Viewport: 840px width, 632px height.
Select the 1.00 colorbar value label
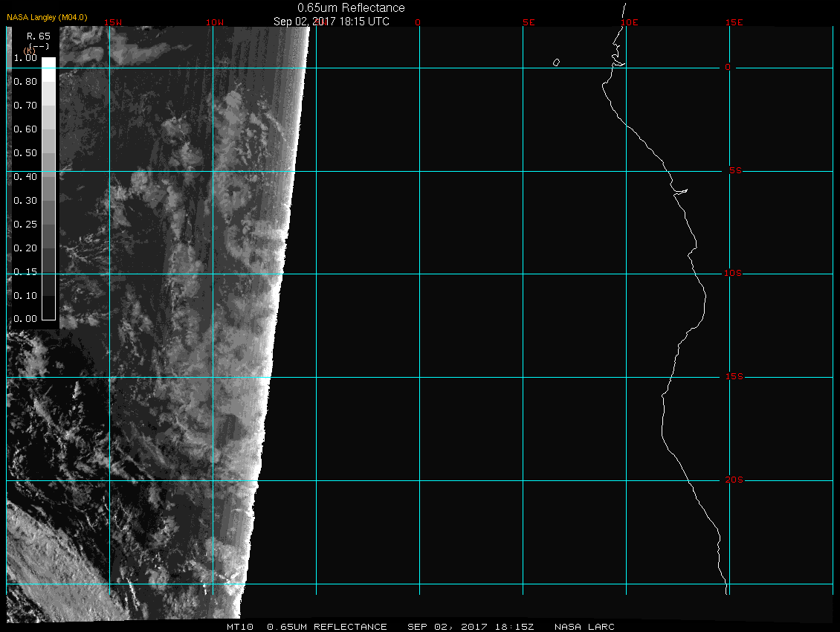tap(25, 58)
